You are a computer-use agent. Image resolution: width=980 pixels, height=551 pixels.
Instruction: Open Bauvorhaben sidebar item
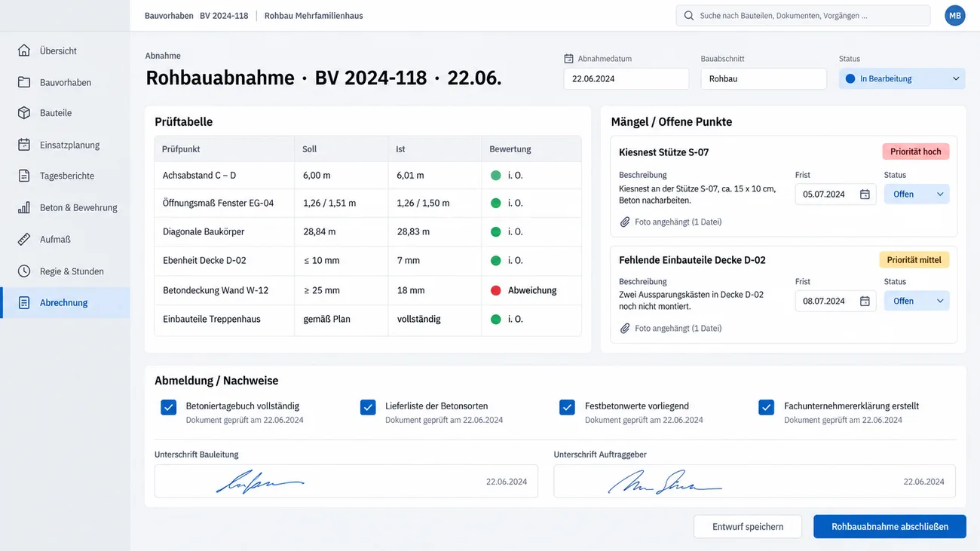(65, 82)
